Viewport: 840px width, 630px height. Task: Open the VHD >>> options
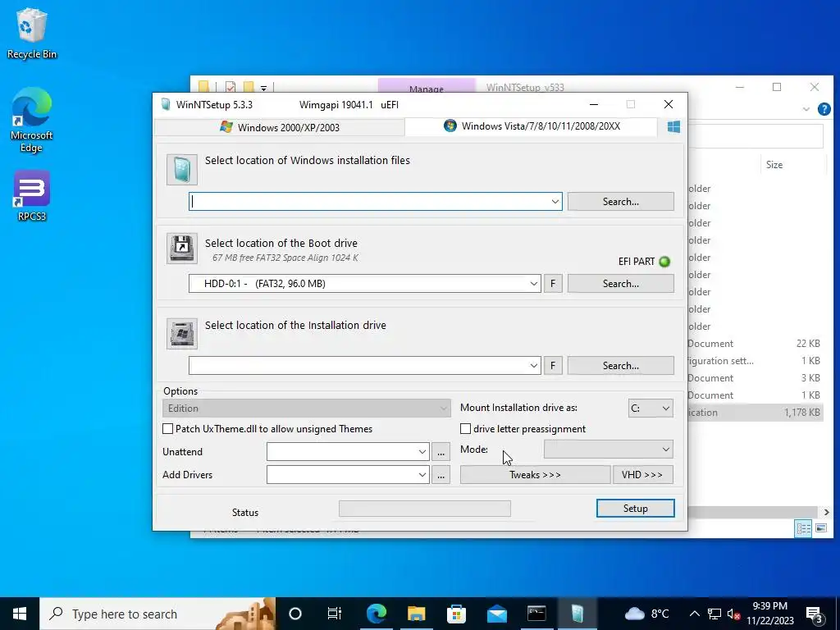tap(643, 475)
